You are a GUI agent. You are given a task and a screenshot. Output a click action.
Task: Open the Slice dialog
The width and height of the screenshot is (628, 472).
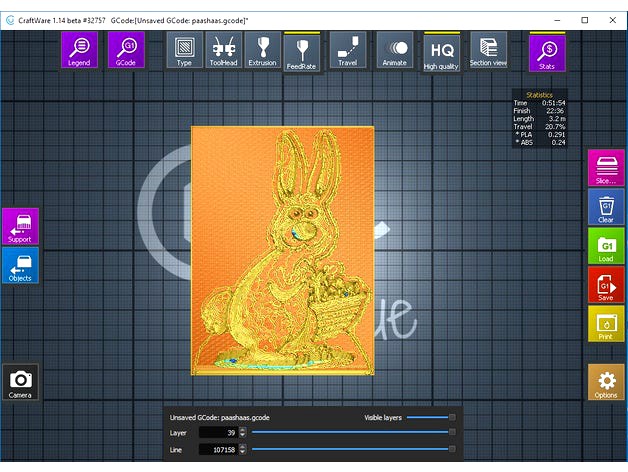(606, 167)
